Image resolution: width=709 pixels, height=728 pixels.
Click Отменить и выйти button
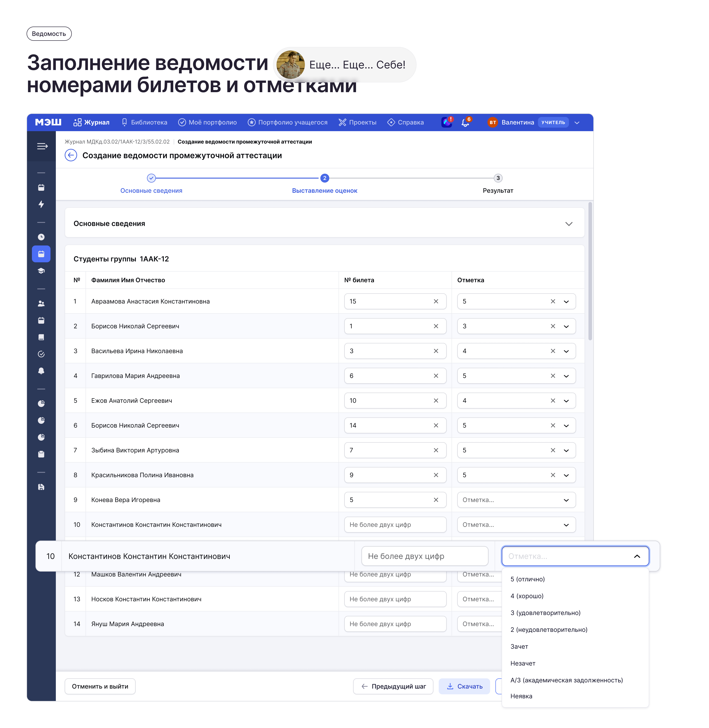pyautogui.click(x=100, y=686)
